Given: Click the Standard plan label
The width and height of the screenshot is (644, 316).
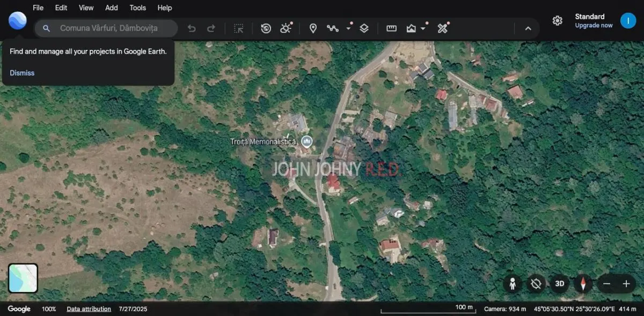Looking at the screenshot, I should pyautogui.click(x=590, y=17).
